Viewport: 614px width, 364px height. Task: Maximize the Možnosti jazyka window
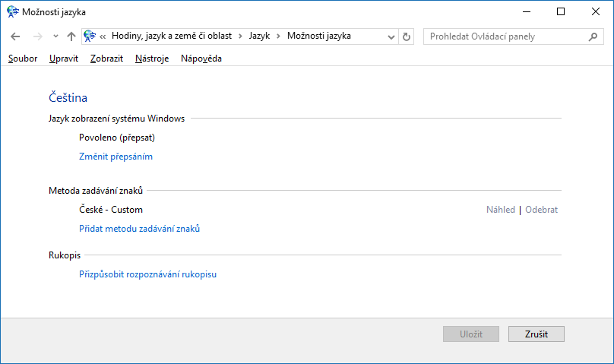(x=561, y=11)
